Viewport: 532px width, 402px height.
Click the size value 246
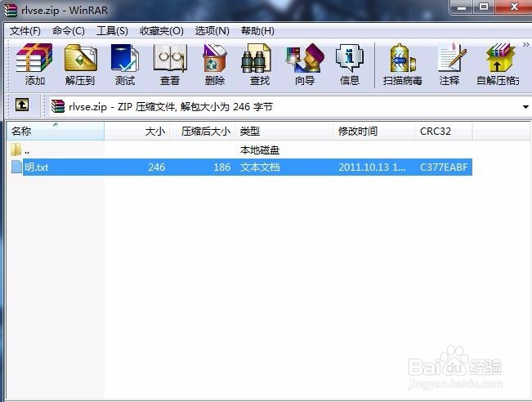pyautogui.click(x=156, y=167)
